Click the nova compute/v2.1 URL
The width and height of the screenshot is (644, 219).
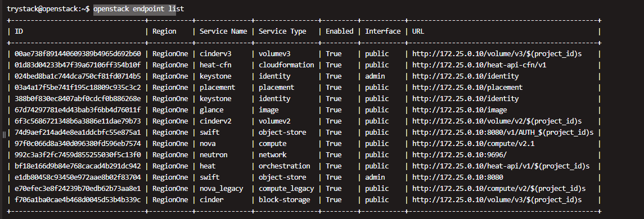[473, 144]
